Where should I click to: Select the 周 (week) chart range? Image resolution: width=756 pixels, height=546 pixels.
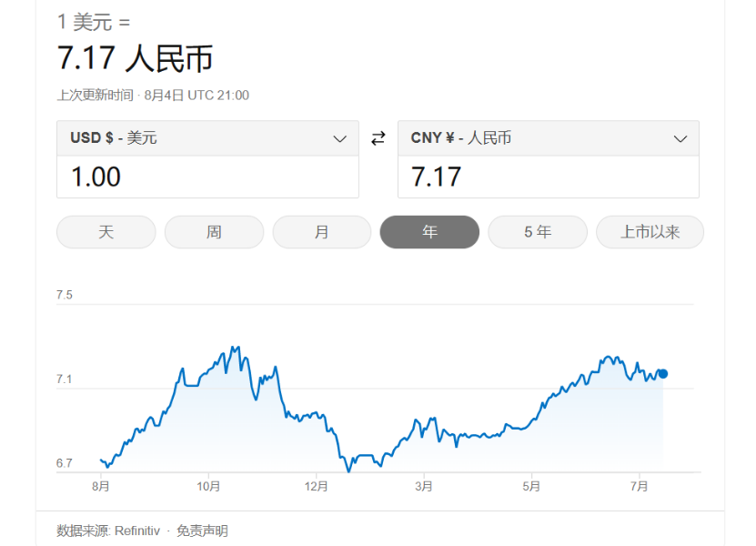coord(214,232)
